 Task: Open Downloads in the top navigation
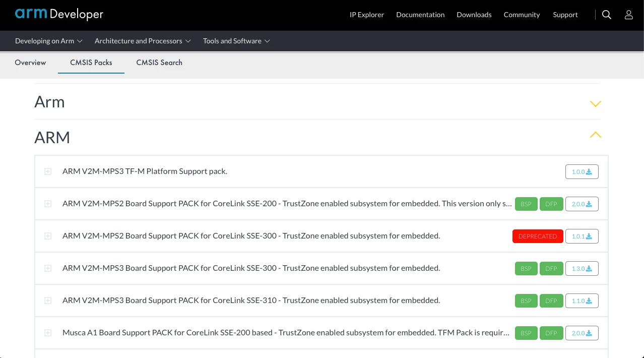pos(474,15)
